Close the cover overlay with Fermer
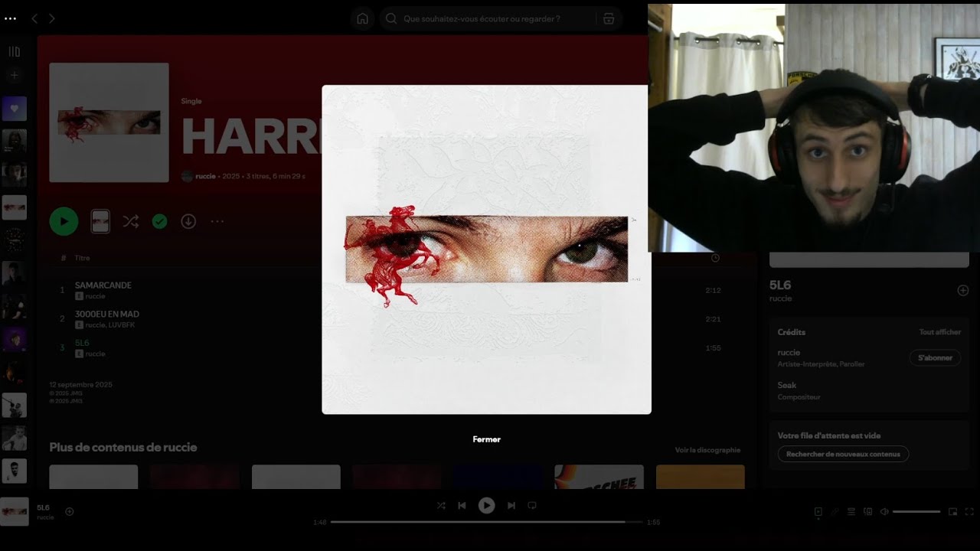The image size is (980, 551). 486,439
